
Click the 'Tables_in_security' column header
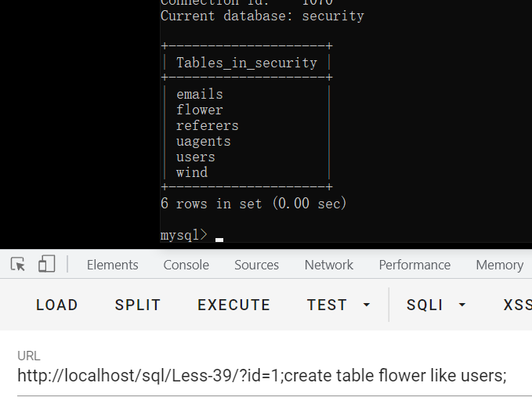[247, 63]
